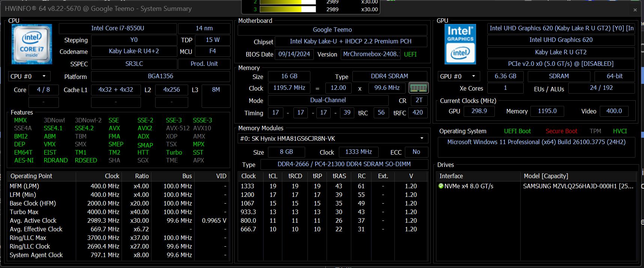Click the L2 cache value 4x256

tap(172, 90)
